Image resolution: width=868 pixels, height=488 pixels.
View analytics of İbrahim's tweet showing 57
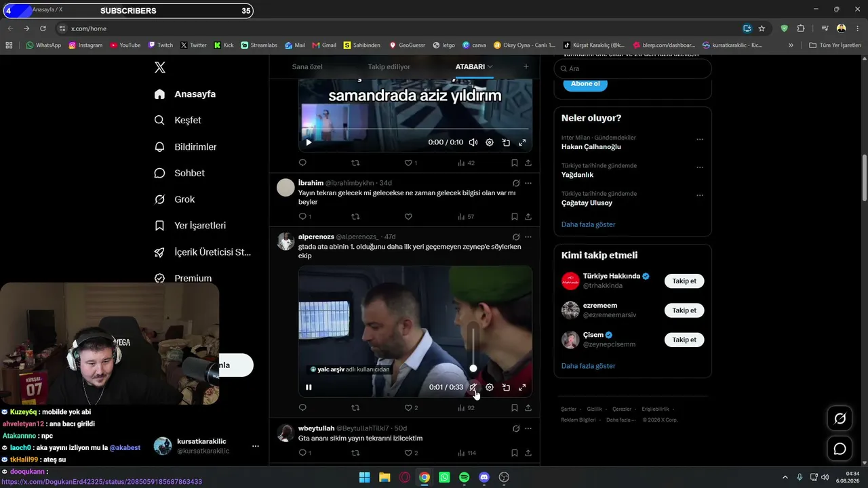pyautogui.click(x=466, y=217)
